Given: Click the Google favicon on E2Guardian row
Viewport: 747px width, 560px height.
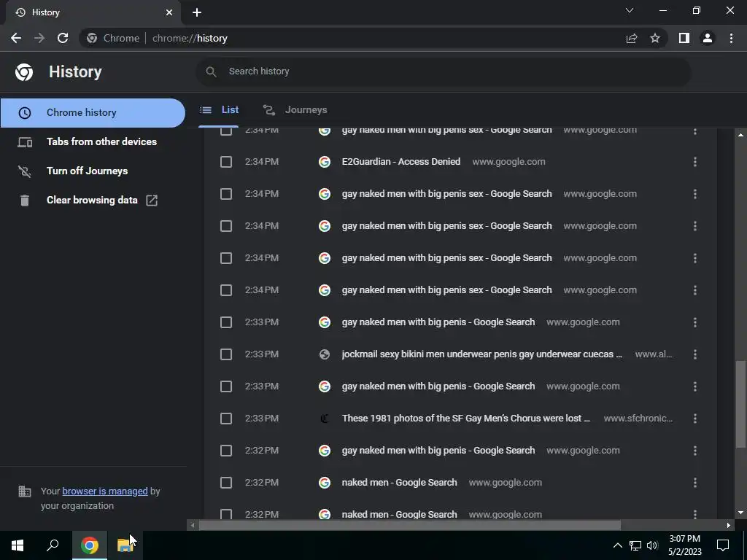Looking at the screenshot, I should 325,162.
